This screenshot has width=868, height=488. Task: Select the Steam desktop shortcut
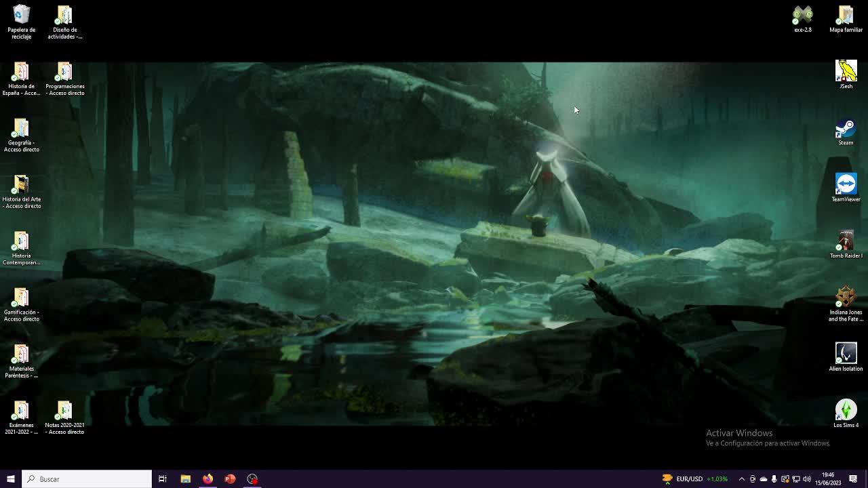tap(846, 132)
